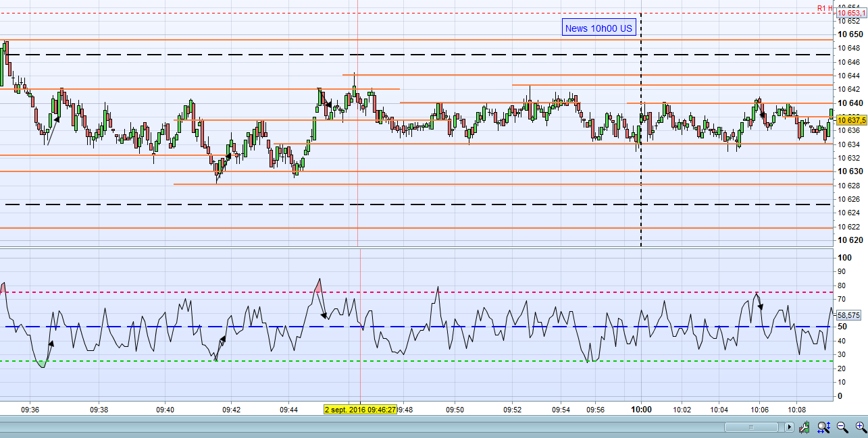Click the yellow cursor date label 2 sept. 2016 09:46:27

(361, 409)
